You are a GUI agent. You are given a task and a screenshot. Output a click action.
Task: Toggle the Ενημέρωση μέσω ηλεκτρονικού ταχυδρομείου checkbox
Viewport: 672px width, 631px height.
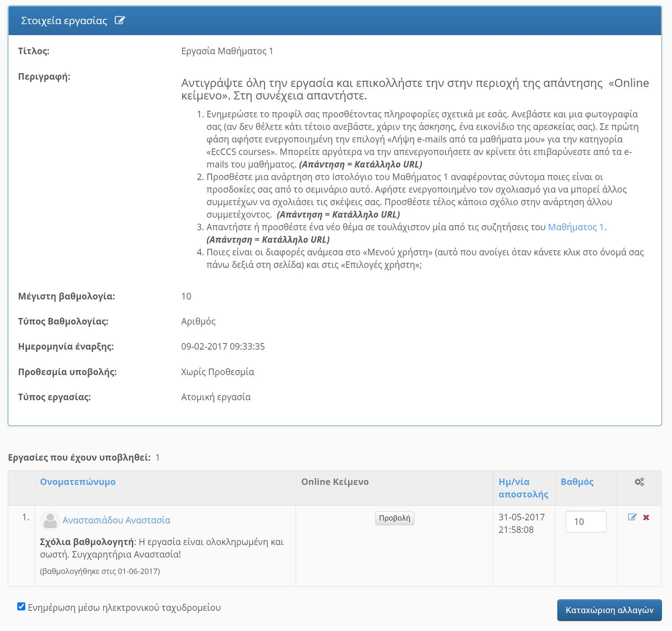22,607
